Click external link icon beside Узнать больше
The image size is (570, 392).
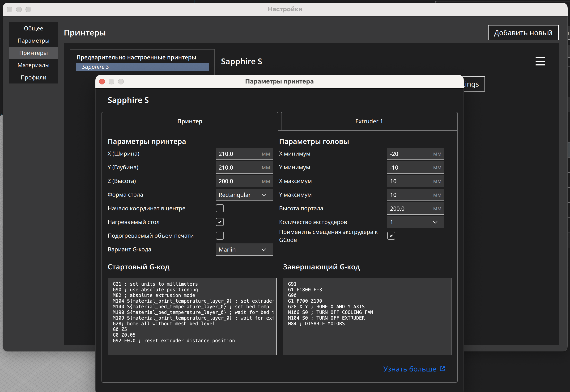(442, 369)
